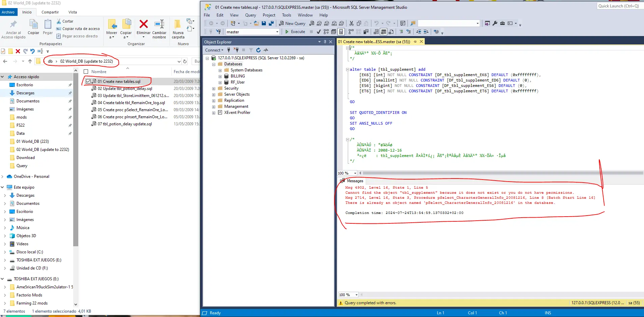
Task: Toggle Results to Text mode
Action: point(376,32)
